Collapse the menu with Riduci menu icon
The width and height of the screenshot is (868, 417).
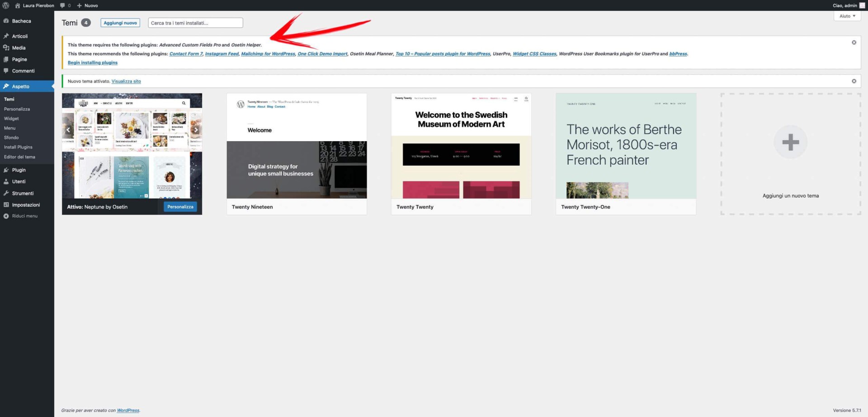tap(6, 216)
